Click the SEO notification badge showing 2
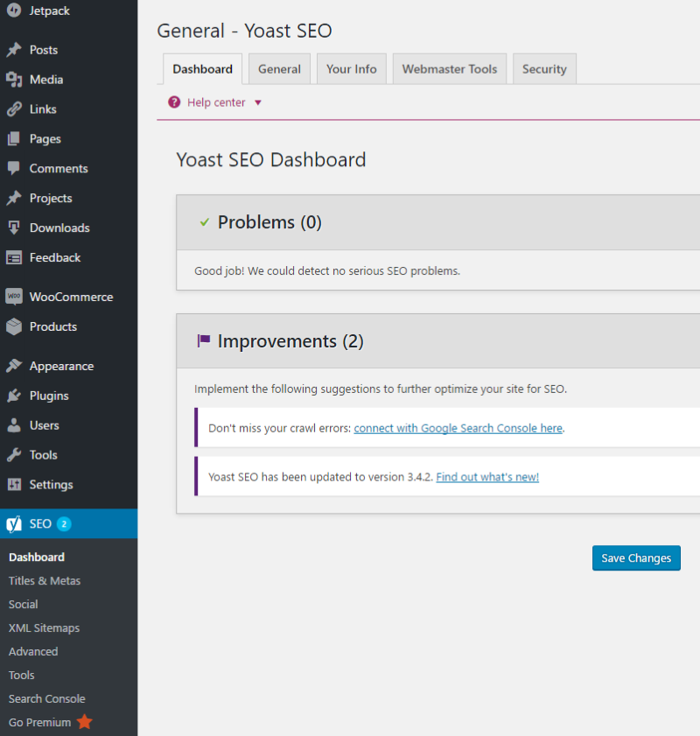 click(x=64, y=524)
